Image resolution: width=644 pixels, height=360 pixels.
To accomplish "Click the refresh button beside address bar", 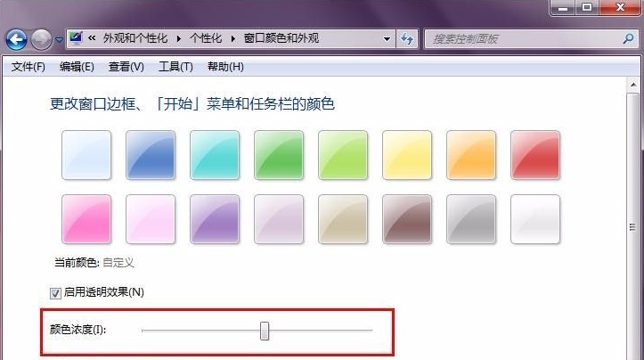I will pyautogui.click(x=408, y=39).
